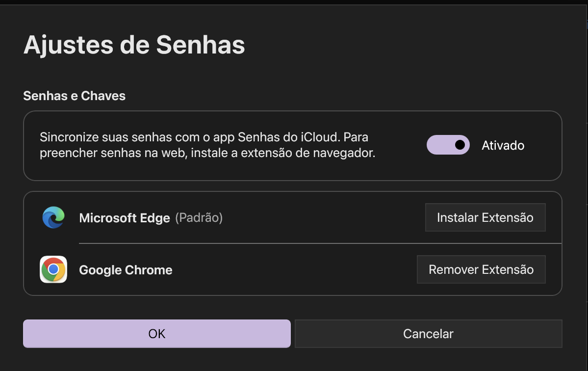The height and width of the screenshot is (371, 588).
Task: Click the "Senhas e Chaves" section heading
Action: click(74, 96)
